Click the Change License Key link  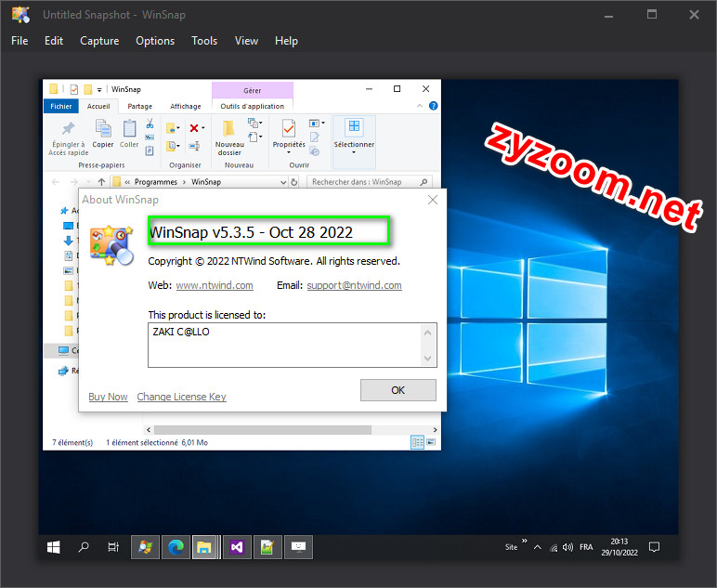pyautogui.click(x=181, y=397)
